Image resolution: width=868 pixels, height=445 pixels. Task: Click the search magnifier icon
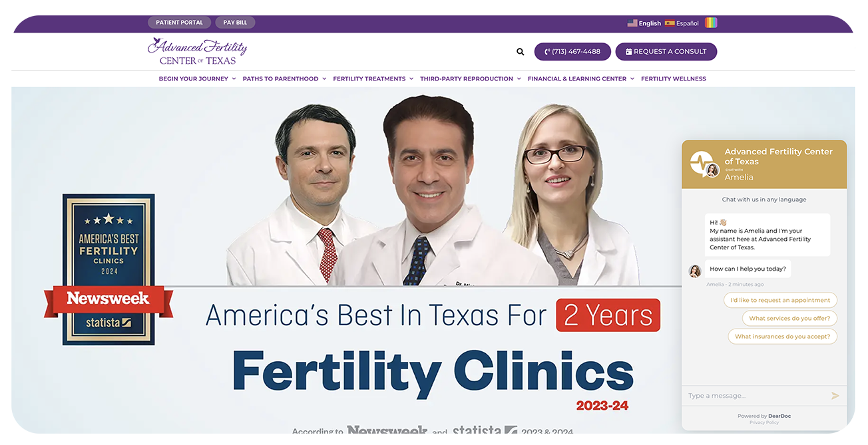(x=521, y=52)
